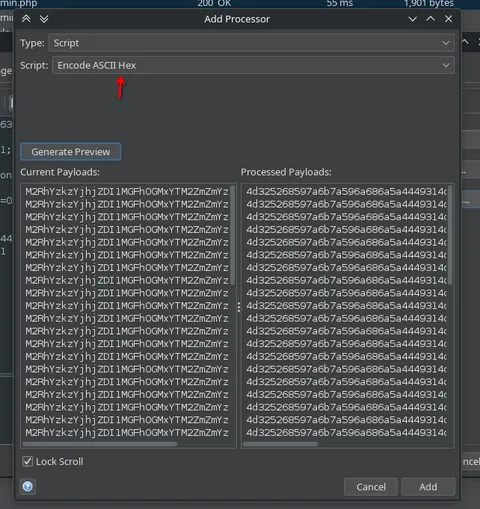Screen dimensions: 480x509
Task: Click Current Payloads horizontal scrollbar
Action: click(x=100, y=444)
